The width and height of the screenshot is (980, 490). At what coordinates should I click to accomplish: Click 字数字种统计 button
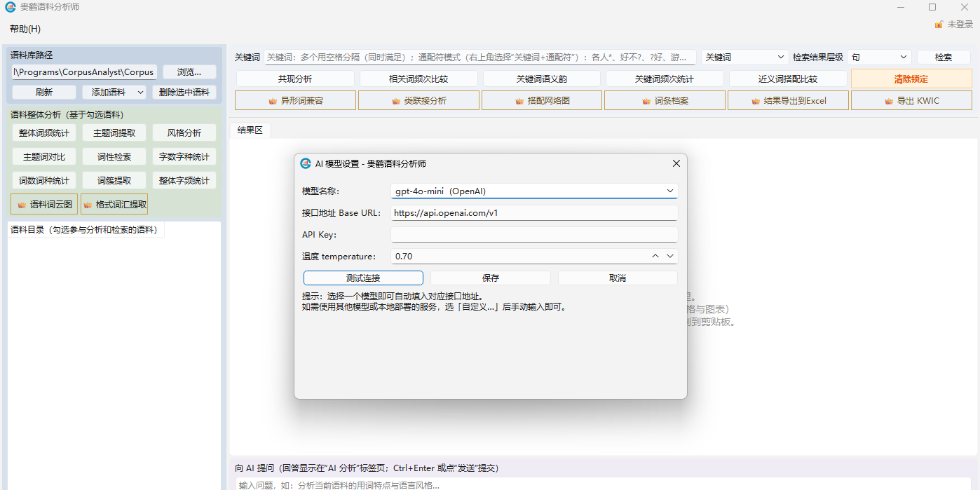(184, 156)
